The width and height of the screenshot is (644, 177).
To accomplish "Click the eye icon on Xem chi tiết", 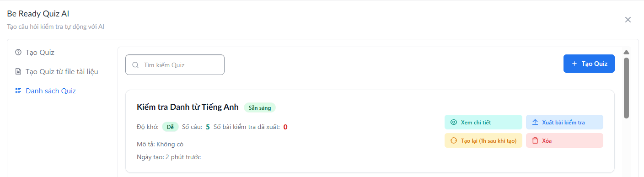I will [454, 122].
